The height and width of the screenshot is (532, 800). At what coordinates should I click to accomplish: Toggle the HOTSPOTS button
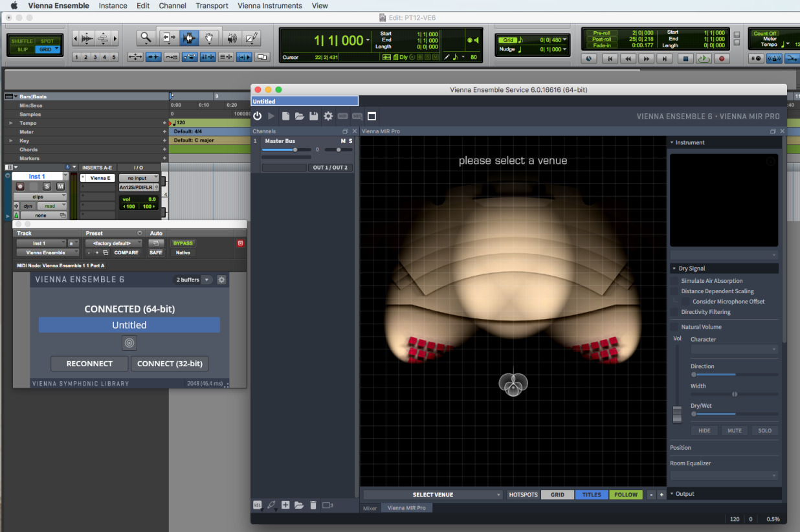(523, 494)
